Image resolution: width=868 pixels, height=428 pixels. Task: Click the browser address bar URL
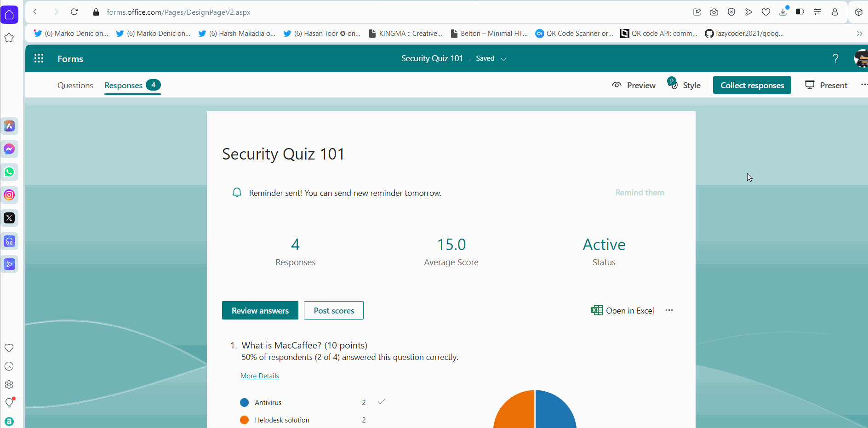pyautogui.click(x=178, y=12)
